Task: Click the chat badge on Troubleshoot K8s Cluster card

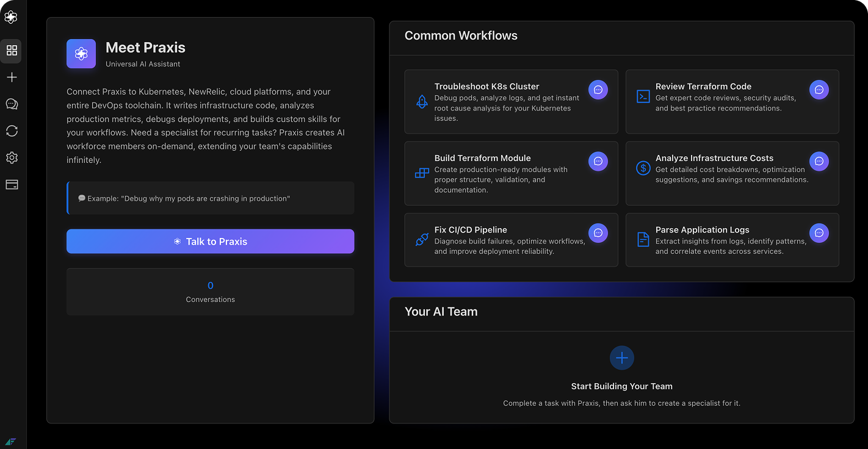Action: pyautogui.click(x=598, y=89)
